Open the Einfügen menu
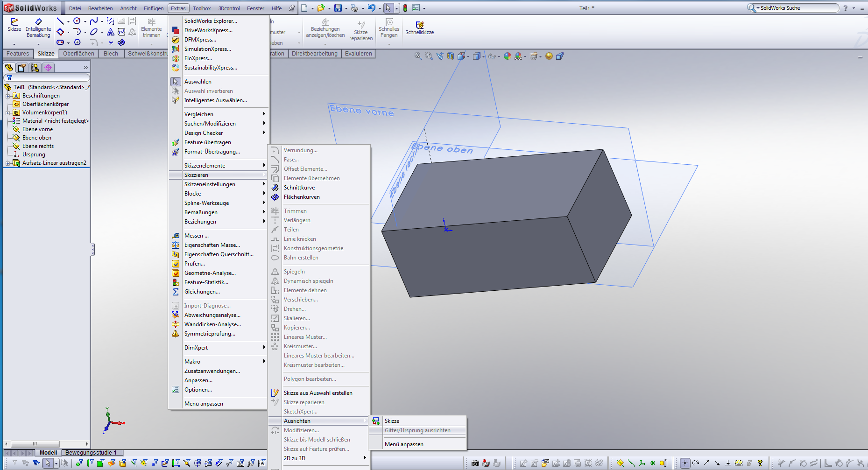 (x=154, y=8)
